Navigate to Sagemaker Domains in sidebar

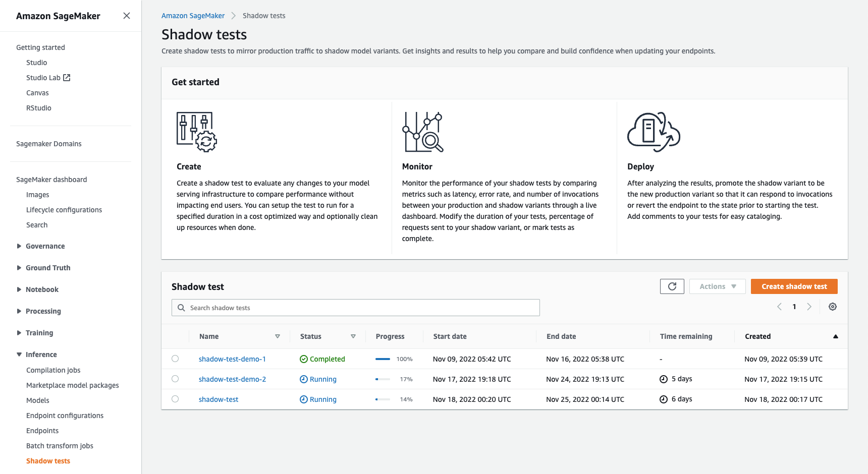tap(49, 144)
